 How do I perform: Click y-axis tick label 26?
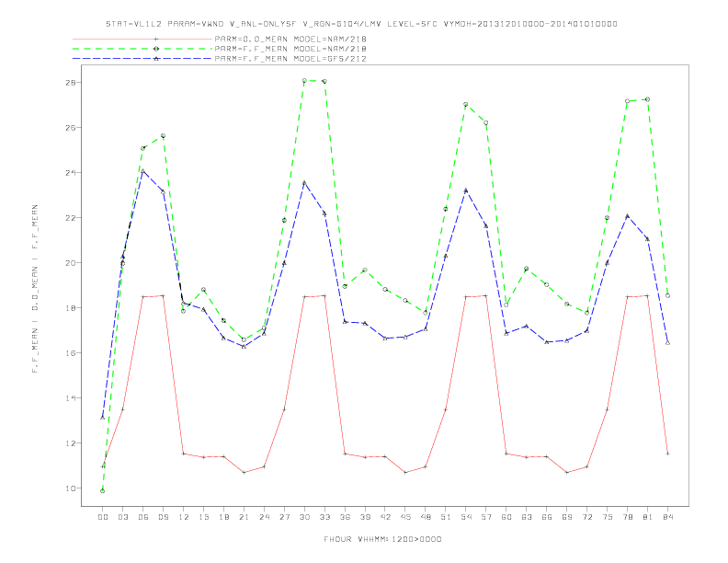71,127
